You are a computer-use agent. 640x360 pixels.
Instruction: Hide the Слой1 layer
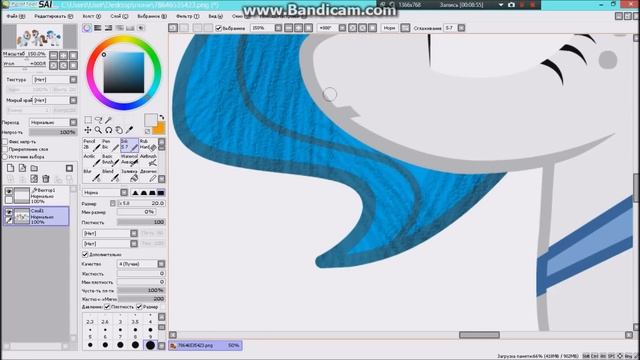pos(9,212)
